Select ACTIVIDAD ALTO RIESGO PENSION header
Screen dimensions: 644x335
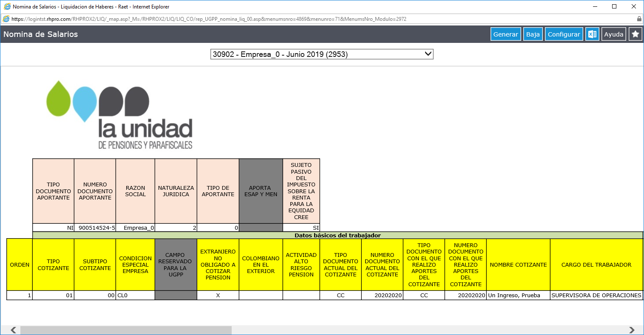301,265
